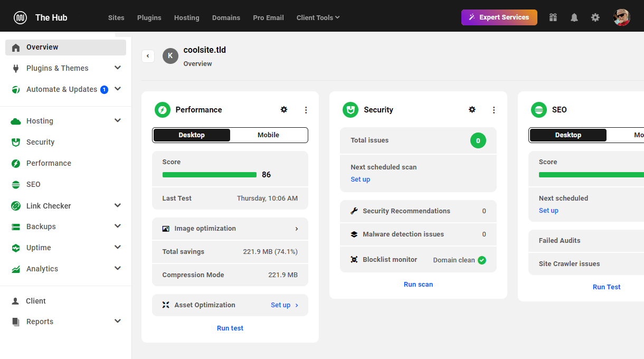Open the settings gear in top bar
This screenshot has width=644, height=359.
pyautogui.click(x=595, y=17)
